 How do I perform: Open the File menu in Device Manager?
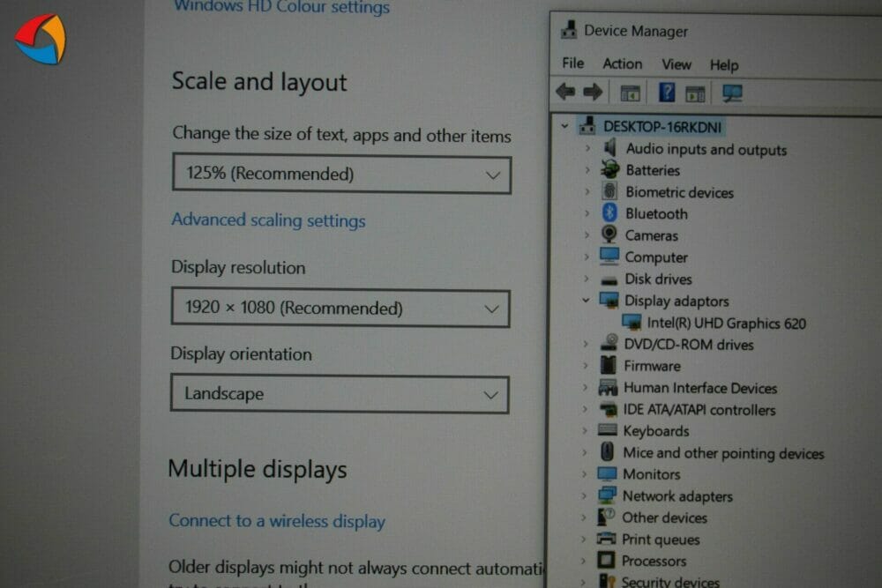(x=573, y=63)
